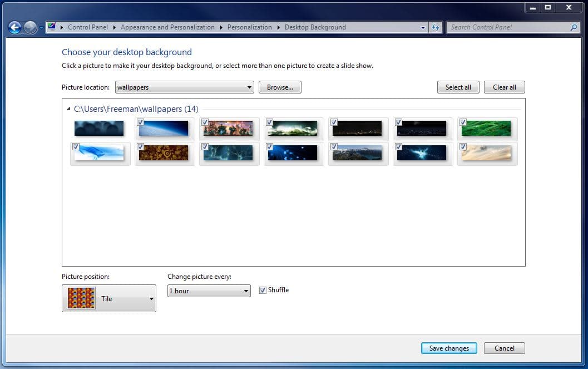Go to Appearance and Personalization breadcrumb
Viewport: 588px width, 369px height.
(x=167, y=27)
